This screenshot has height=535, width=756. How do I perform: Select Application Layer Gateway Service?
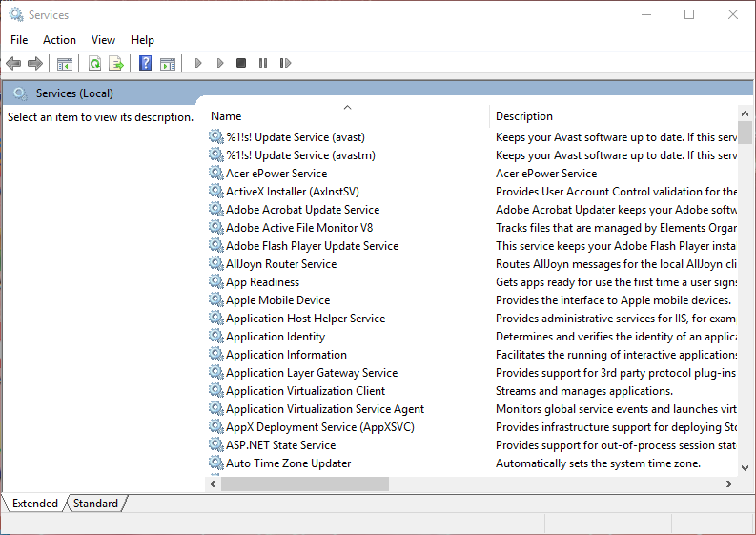pyautogui.click(x=312, y=373)
